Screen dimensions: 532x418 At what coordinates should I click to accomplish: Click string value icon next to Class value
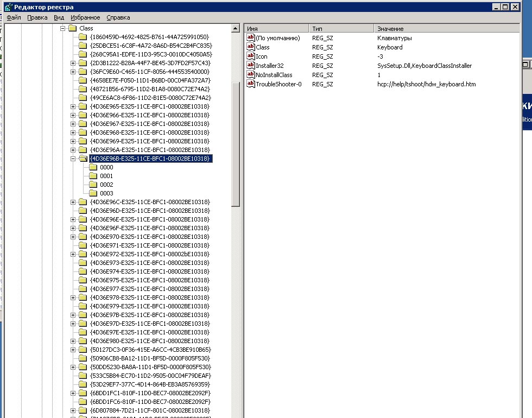click(x=251, y=47)
